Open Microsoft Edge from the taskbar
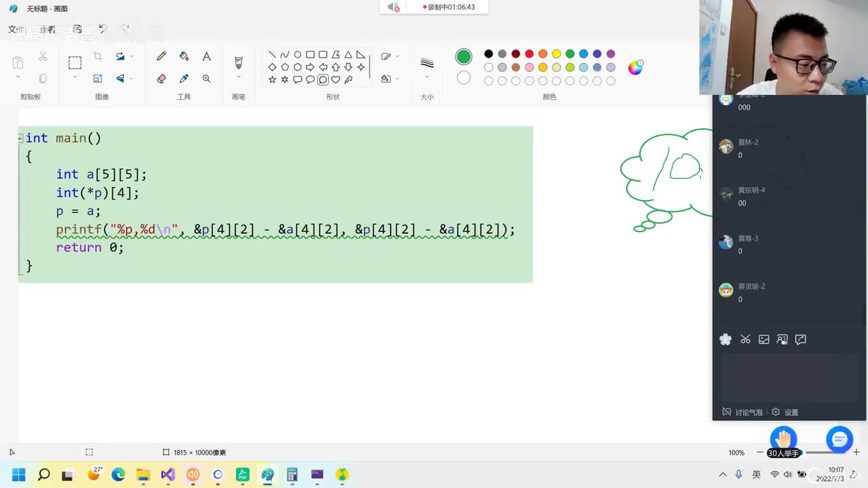Viewport: 868px width, 488px height. pos(118,474)
